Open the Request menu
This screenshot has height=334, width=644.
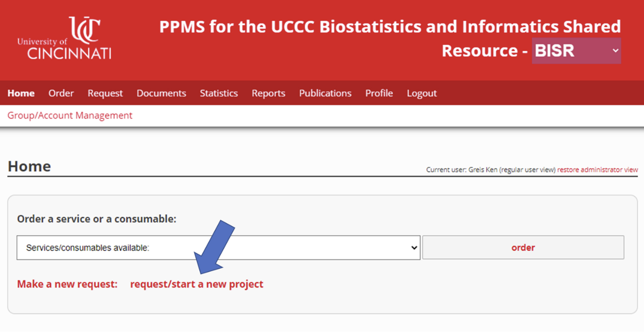click(x=105, y=93)
